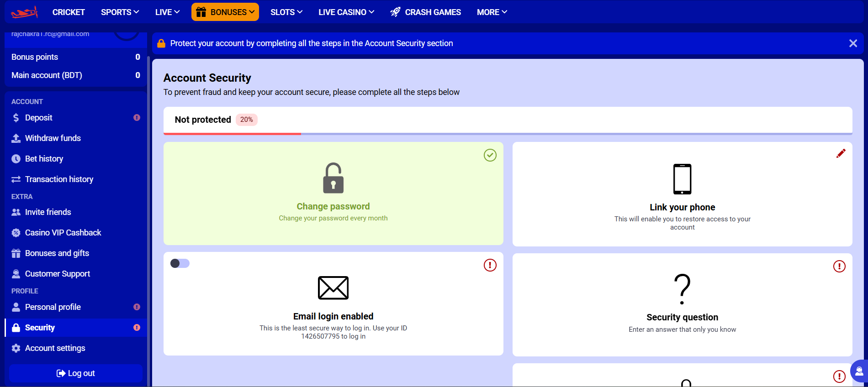
Task: Open the Cricket section
Action: pyautogui.click(x=69, y=12)
